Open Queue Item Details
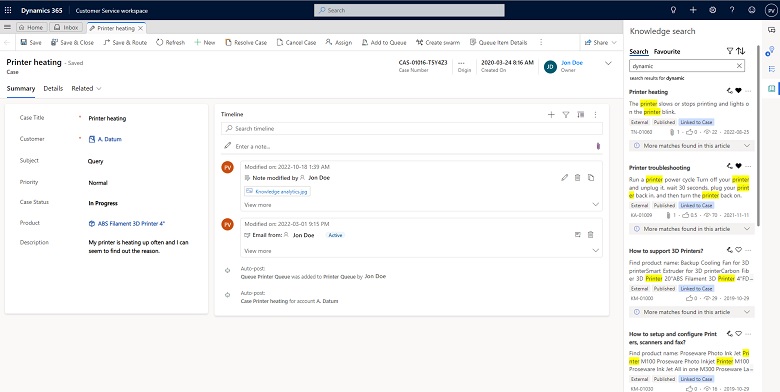The image size is (780, 392). pyautogui.click(x=498, y=43)
